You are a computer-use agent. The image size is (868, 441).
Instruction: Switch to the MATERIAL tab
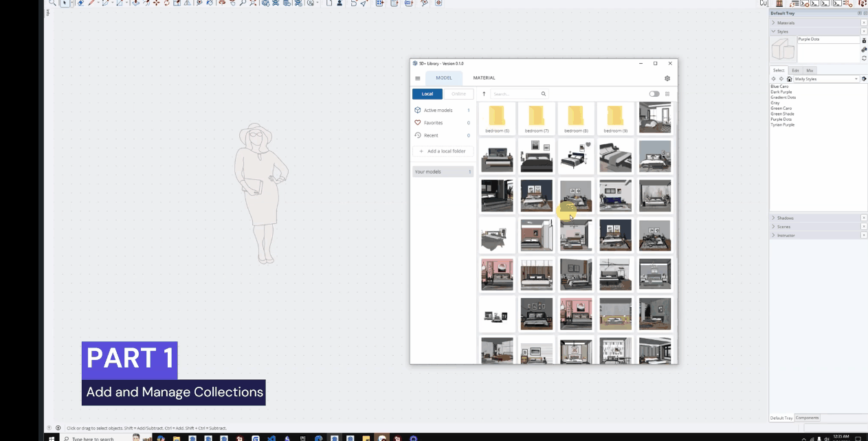[484, 78]
